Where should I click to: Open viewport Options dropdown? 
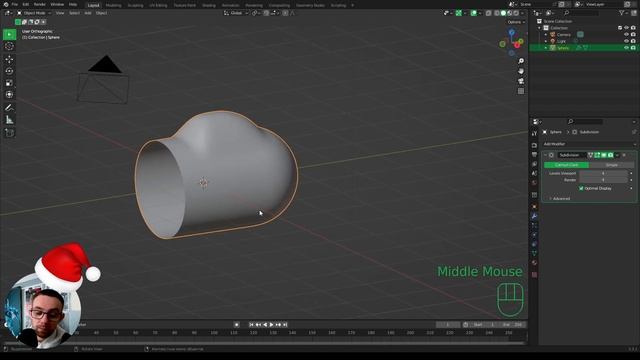tap(516, 22)
